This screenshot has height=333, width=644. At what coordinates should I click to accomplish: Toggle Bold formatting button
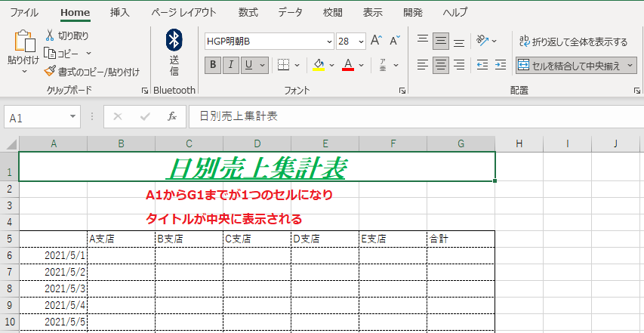click(213, 65)
